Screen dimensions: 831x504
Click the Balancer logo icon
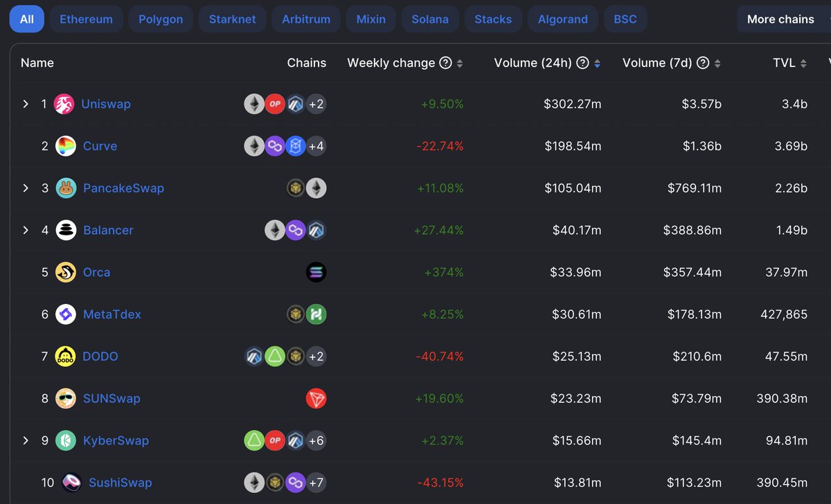[x=66, y=230]
